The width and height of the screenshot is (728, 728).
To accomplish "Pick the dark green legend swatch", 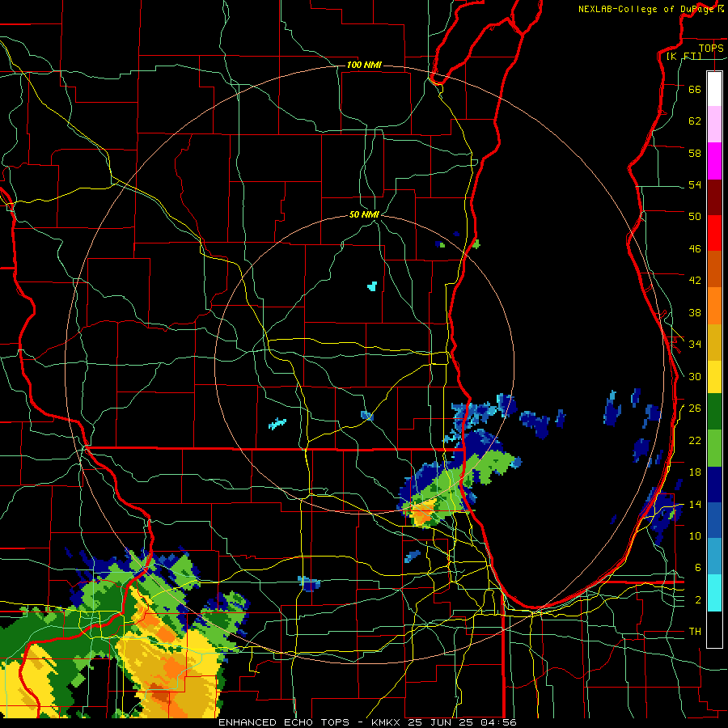I will [x=714, y=412].
